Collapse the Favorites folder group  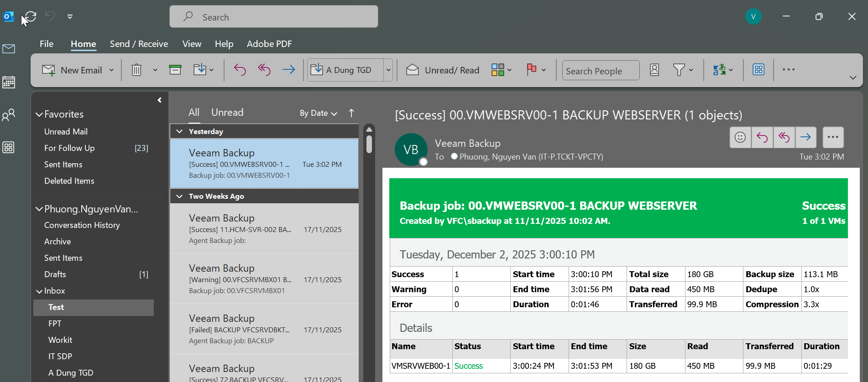(39, 114)
